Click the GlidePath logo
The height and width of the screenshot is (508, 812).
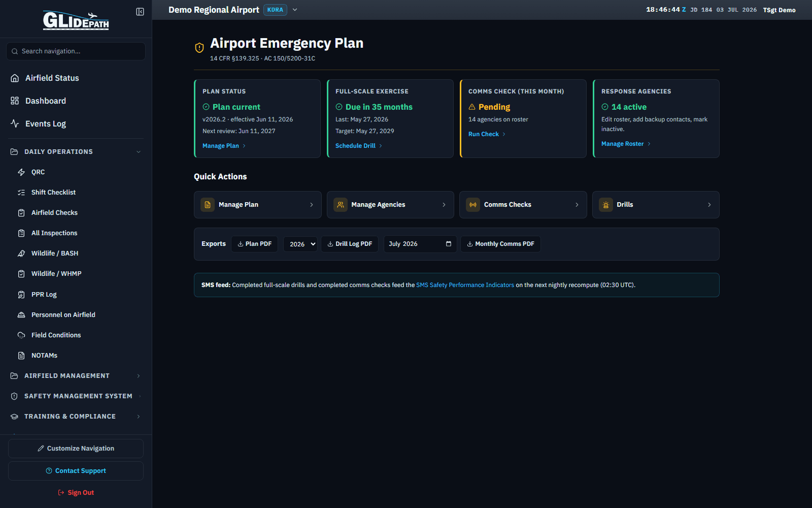(x=76, y=20)
